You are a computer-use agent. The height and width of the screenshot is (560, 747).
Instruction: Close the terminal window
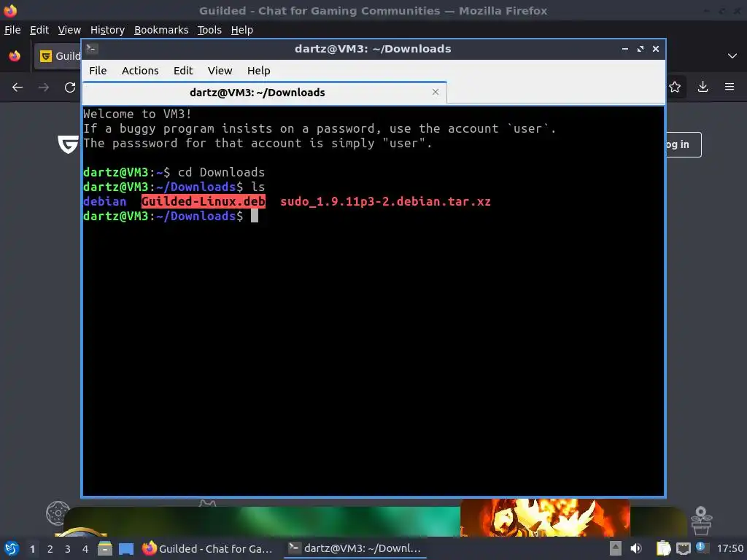(656, 49)
